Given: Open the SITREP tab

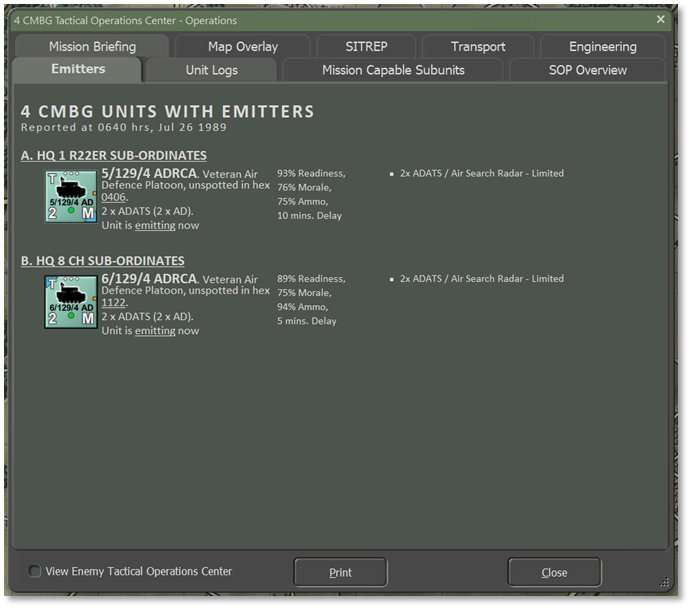Looking at the screenshot, I should (366, 47).
